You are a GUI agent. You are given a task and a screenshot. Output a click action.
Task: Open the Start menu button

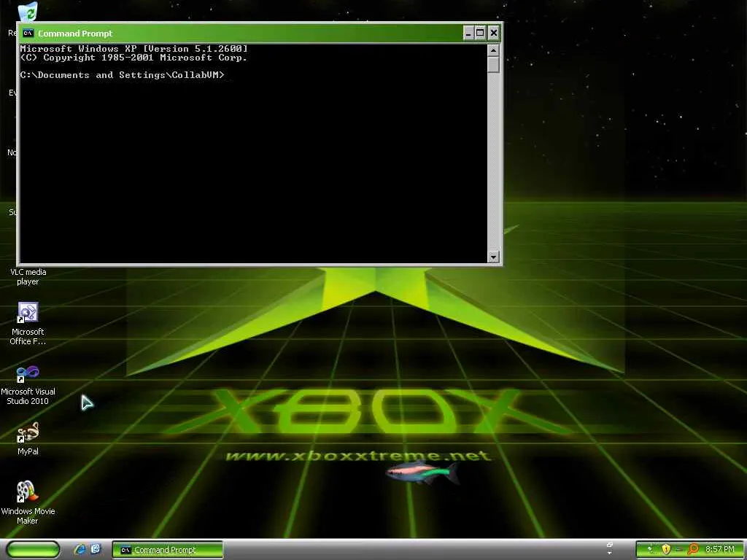click(x=33, y=550)
